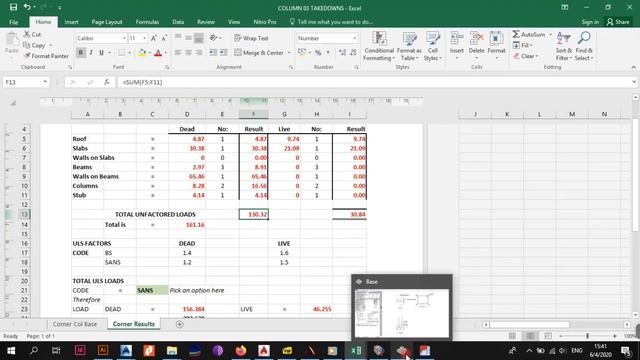Toggle Underline formatting

click(101, 53)
